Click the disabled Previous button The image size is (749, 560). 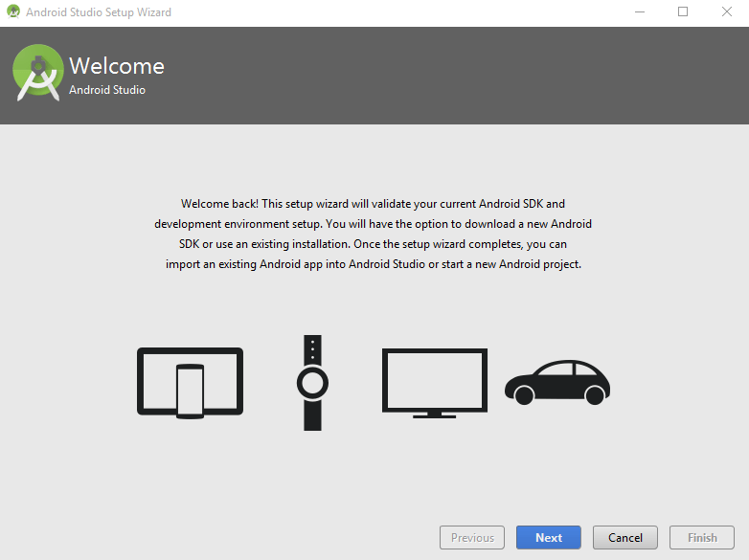pos(472,538)
